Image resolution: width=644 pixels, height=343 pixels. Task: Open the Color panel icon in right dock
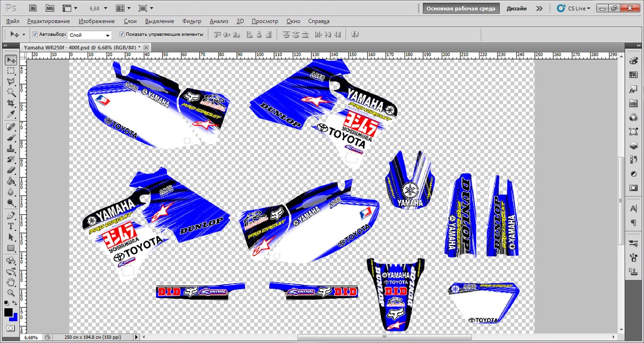[x=633, y=60]
